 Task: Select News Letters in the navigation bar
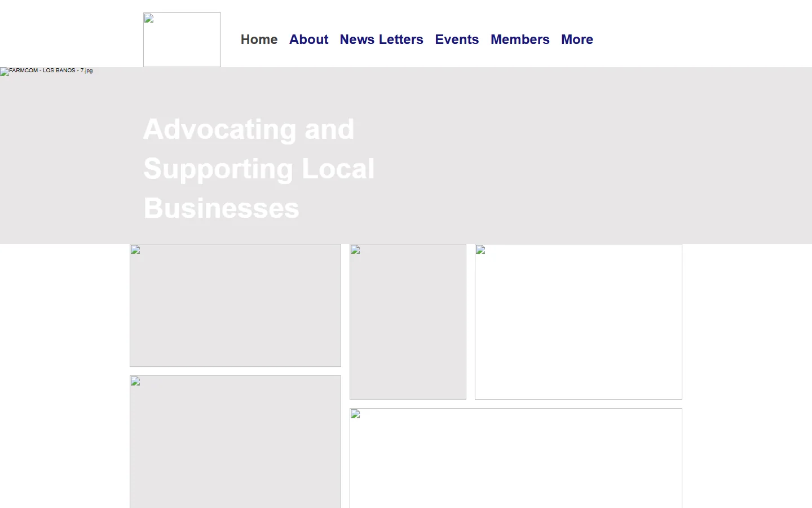pyautogui.click(x=382, y=40)
